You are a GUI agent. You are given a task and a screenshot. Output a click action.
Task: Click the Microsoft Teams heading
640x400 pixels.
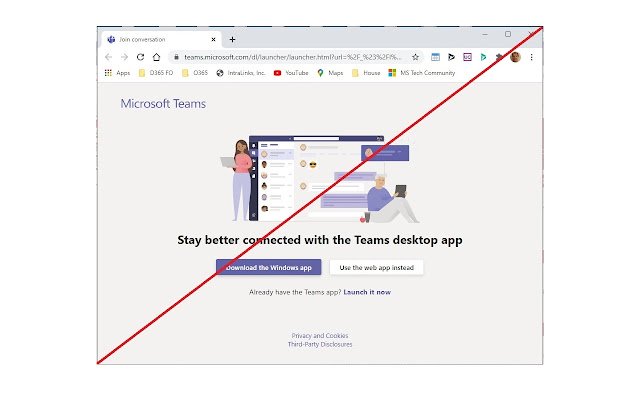[163, 104]
